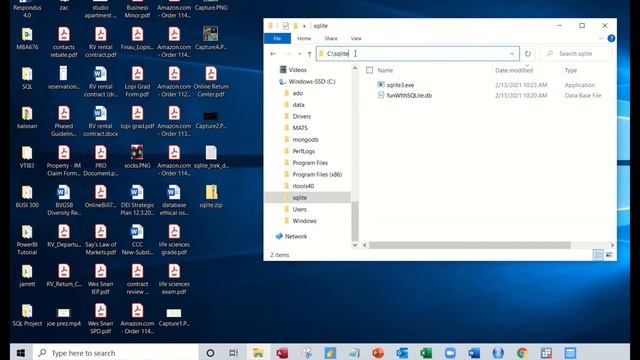
Task: Open Customize Quick Access Toolbar dropdown
Action: coord(304,26)
